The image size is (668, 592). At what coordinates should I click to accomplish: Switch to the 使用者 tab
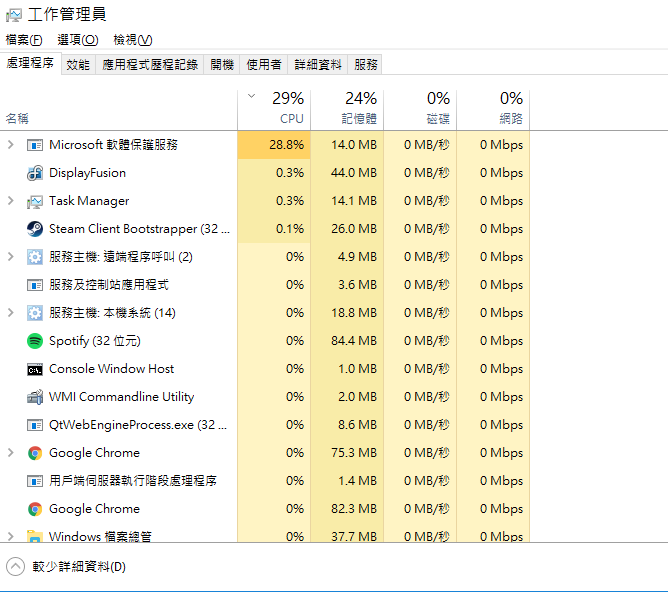click(x=264, y=65)
